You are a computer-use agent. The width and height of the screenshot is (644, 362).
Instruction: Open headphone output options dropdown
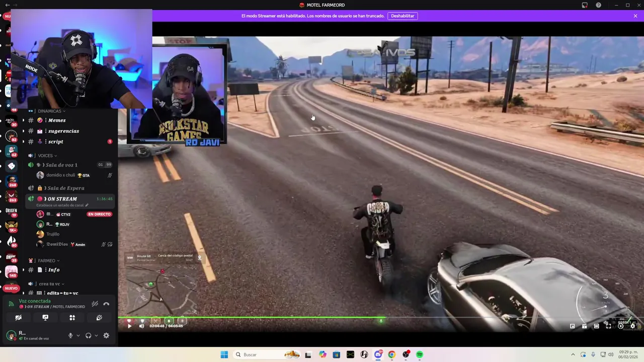pos(96,336)
